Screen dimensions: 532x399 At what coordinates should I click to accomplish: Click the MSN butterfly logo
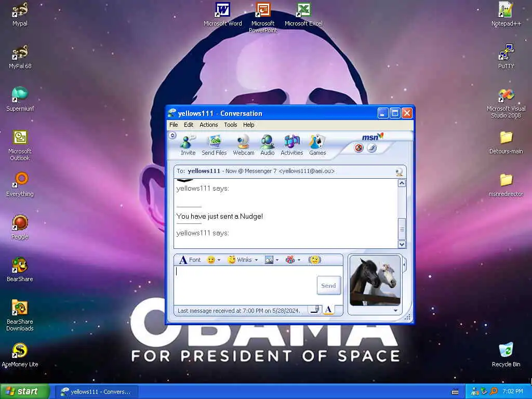point(373,137)
